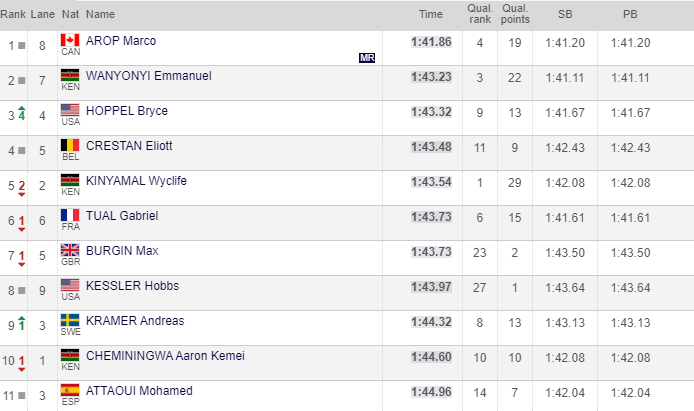This screenshot has height=411, width=694.
Task: Click Hoppel's time of 1:43.32
Action: tap(432, 111)
